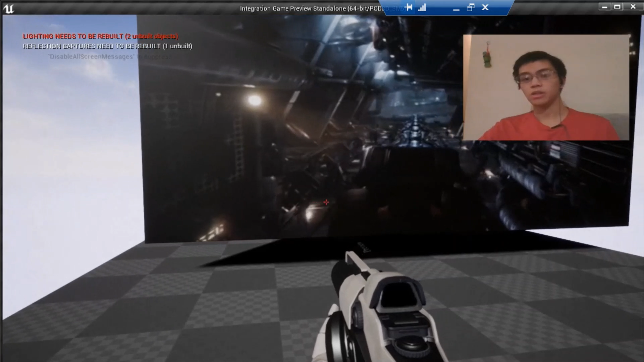Close remote session using blue bar X

[485, 7]
